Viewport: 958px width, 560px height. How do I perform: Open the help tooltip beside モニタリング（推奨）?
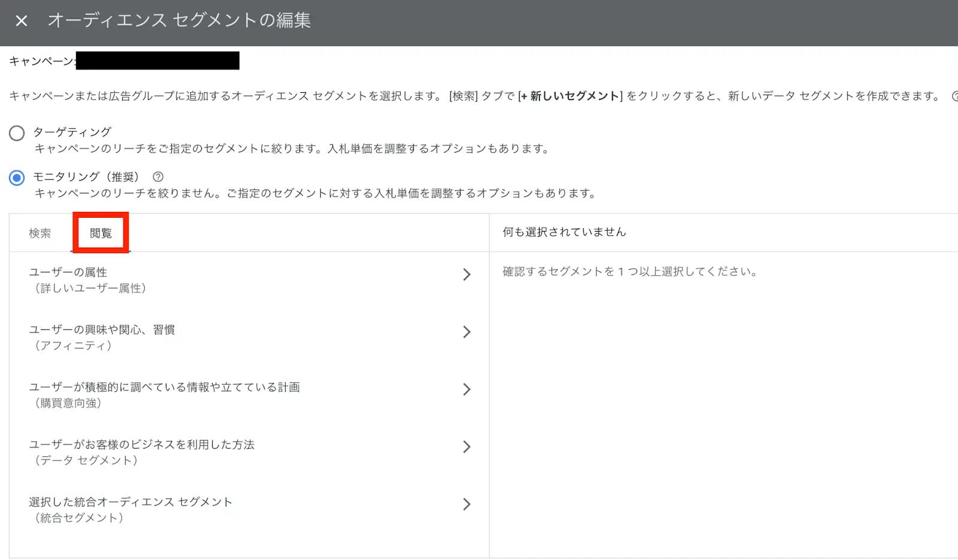tap(157, 176)
